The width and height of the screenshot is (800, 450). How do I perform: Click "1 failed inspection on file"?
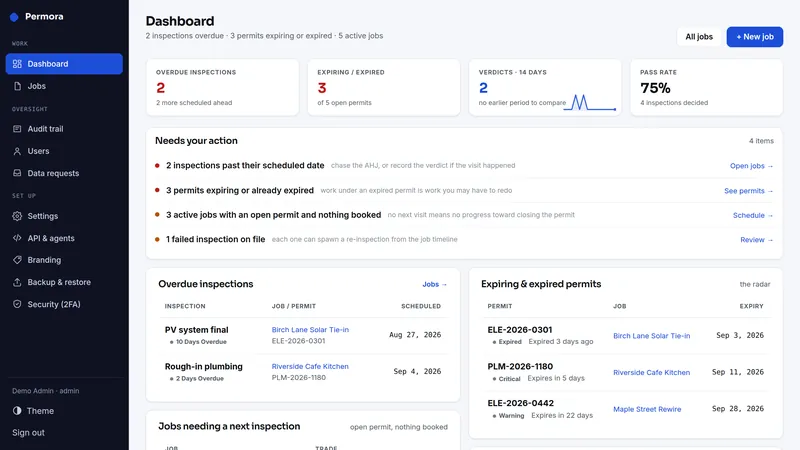(215, 239)
